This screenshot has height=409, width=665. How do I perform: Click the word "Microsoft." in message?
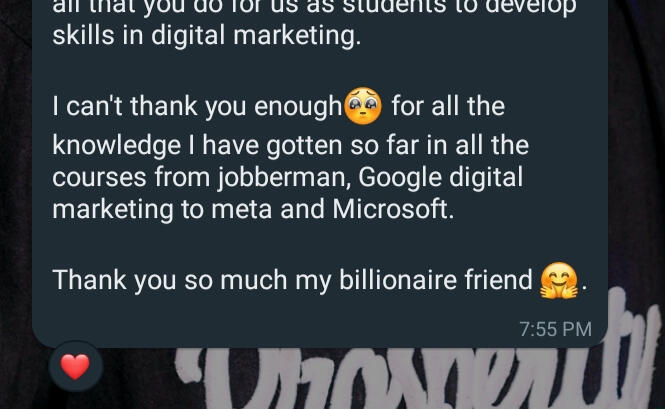click(x=393, y=209)
